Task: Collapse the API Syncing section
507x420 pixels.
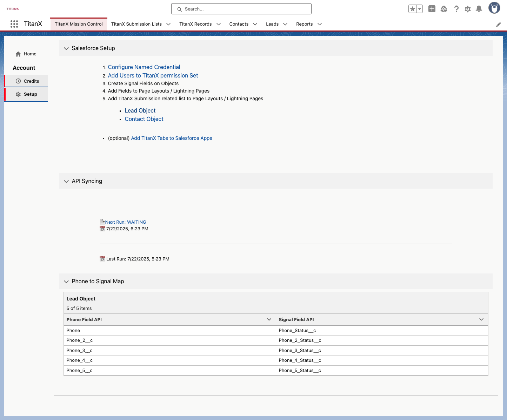Action: (x=66, y=181)
